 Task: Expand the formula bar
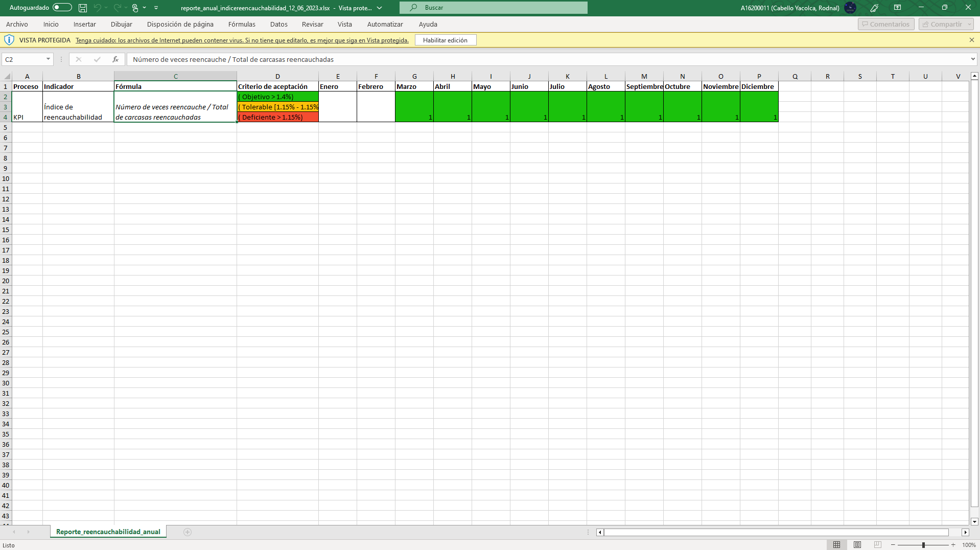point(972,59)
